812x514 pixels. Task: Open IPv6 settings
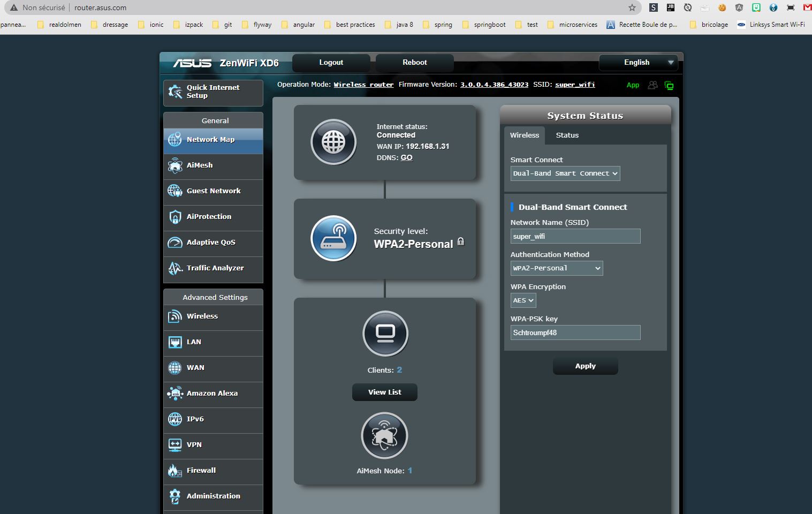[x=213, y=420]
